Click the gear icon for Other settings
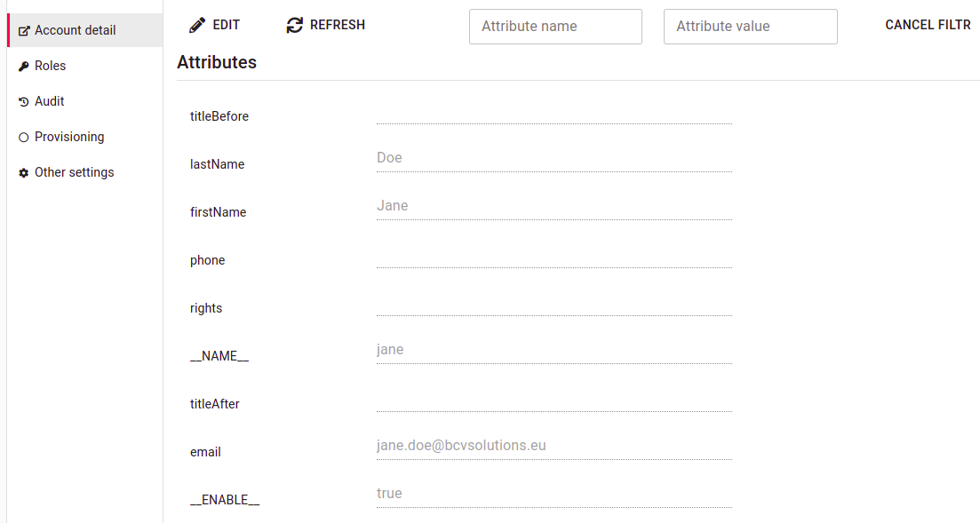980x523 pixels. click(x=24, y=173)
